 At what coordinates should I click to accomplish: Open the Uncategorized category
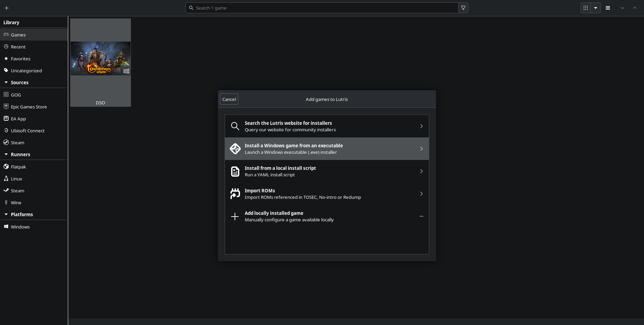click(34, 71)
